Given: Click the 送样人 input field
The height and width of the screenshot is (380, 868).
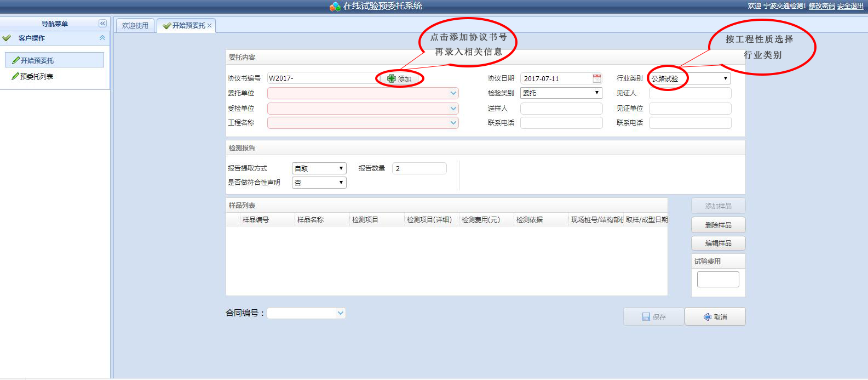Looking at the screenshot, I should pos(561,109).
